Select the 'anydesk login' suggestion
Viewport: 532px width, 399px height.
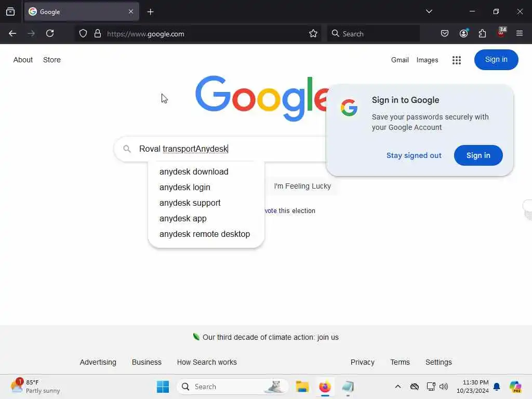(185, 187)
